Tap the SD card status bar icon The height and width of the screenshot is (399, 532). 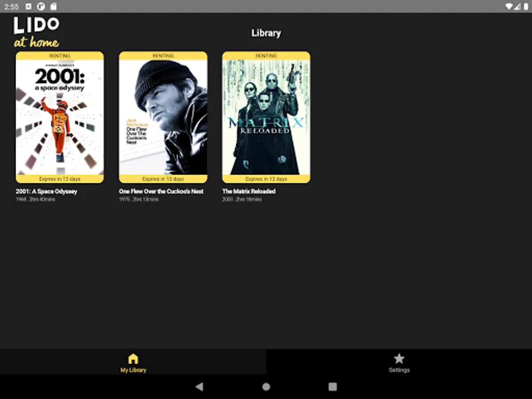point(53,6)
